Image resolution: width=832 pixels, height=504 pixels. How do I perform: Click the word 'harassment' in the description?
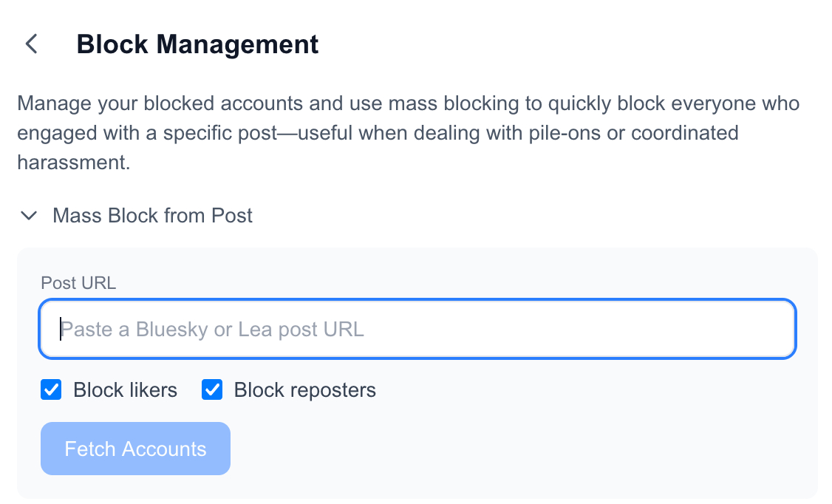click(73, 163)
